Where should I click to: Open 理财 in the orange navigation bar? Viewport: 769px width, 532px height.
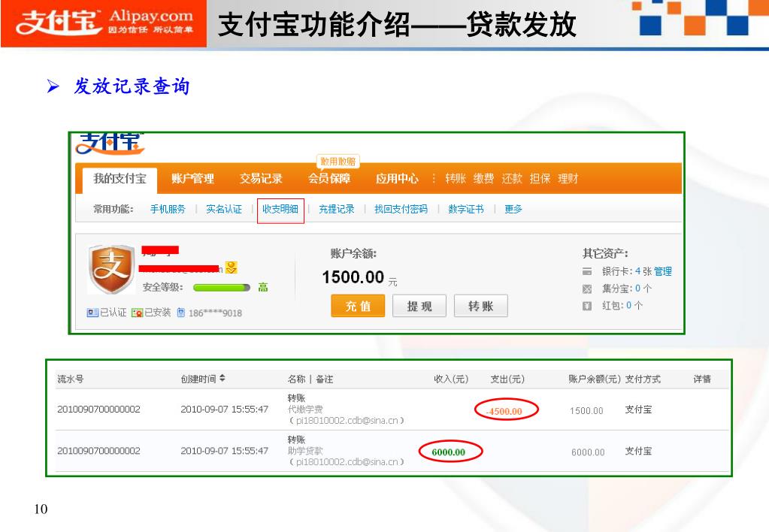tap(568, 179)
